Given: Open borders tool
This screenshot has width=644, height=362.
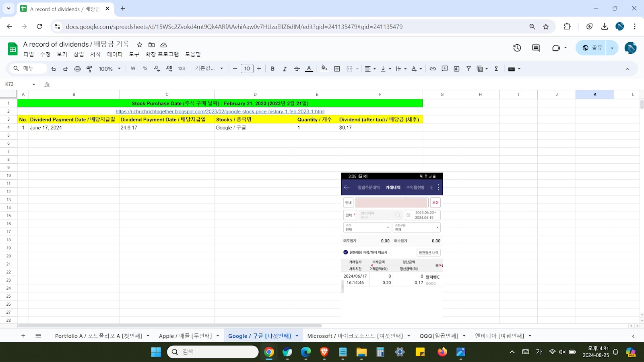Looking at the screenshot, I should click(x=337, y=69).
